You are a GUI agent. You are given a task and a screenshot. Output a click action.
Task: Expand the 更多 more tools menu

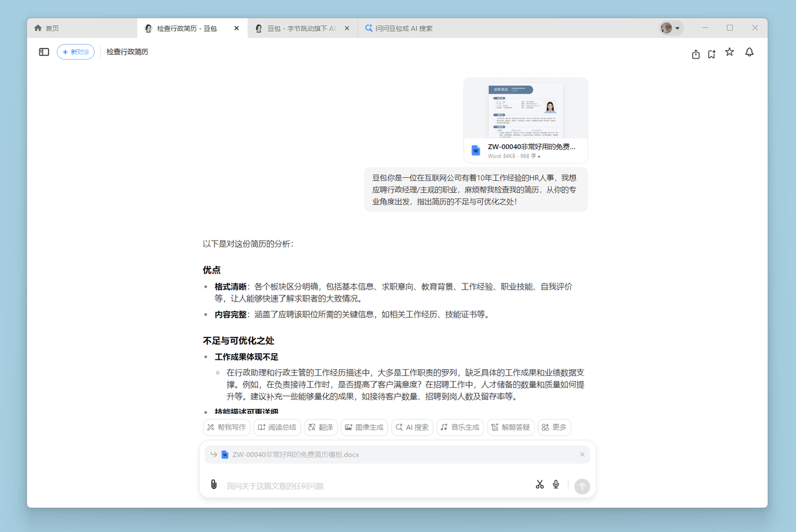pyautogui.click(x=554, y=428)
